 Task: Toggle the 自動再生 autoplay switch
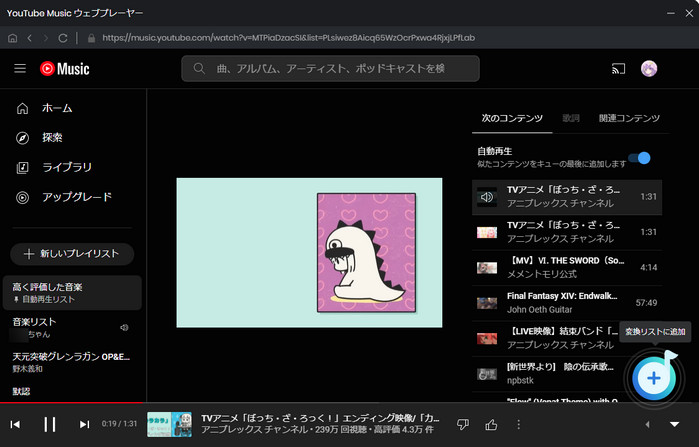point(640,158)
